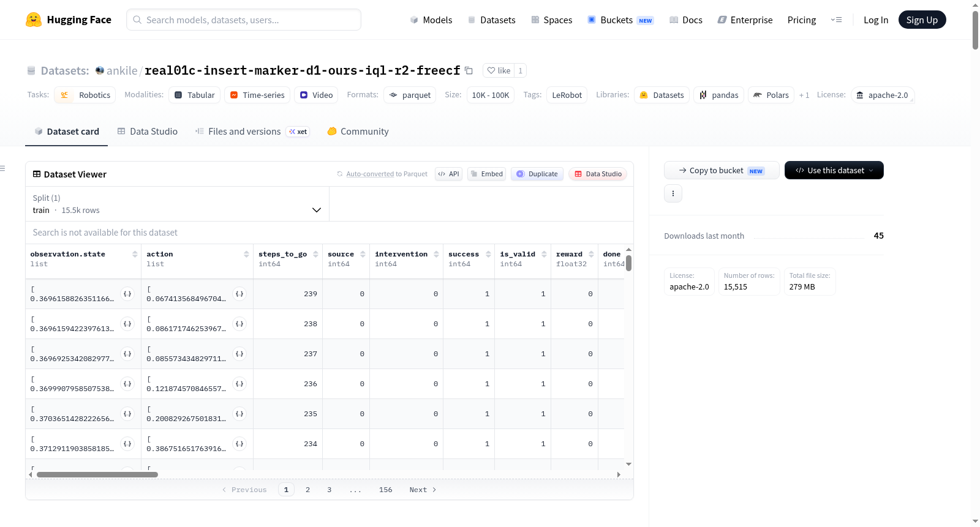
Task: Sort by the reward column
Action: point(591,254)
